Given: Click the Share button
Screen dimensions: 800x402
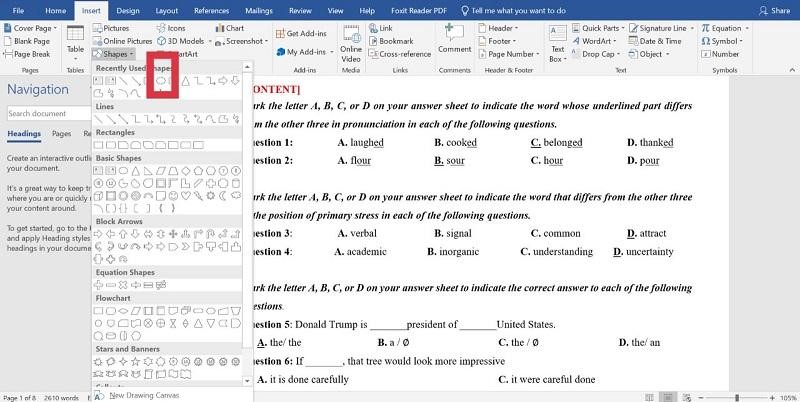Looking at the screenshot, I should tap(775, 10).
